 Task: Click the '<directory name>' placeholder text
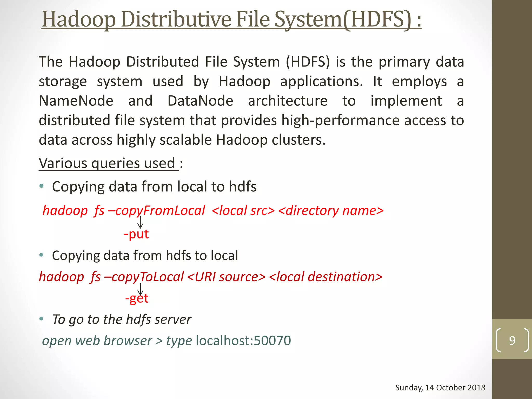[x=331, y=211]
